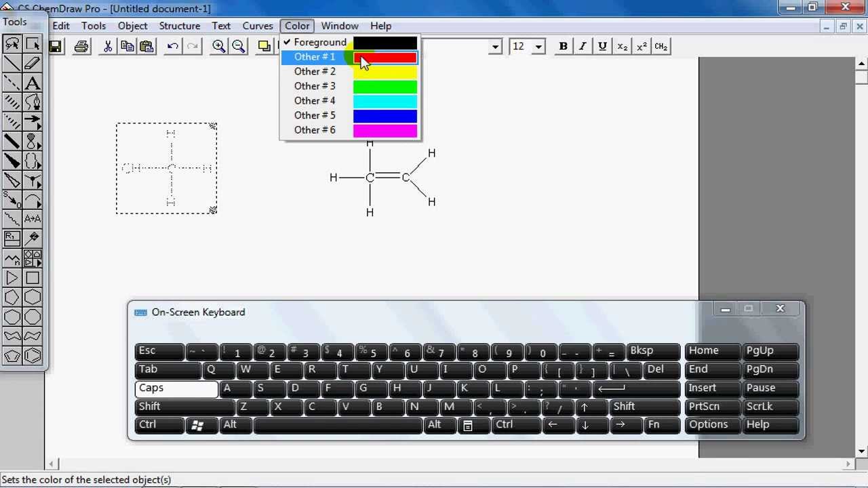Select the Cyclobutane ring tool
Image resolution: width=868 pixels, height=488 pixels.
[x=32, y=278]
